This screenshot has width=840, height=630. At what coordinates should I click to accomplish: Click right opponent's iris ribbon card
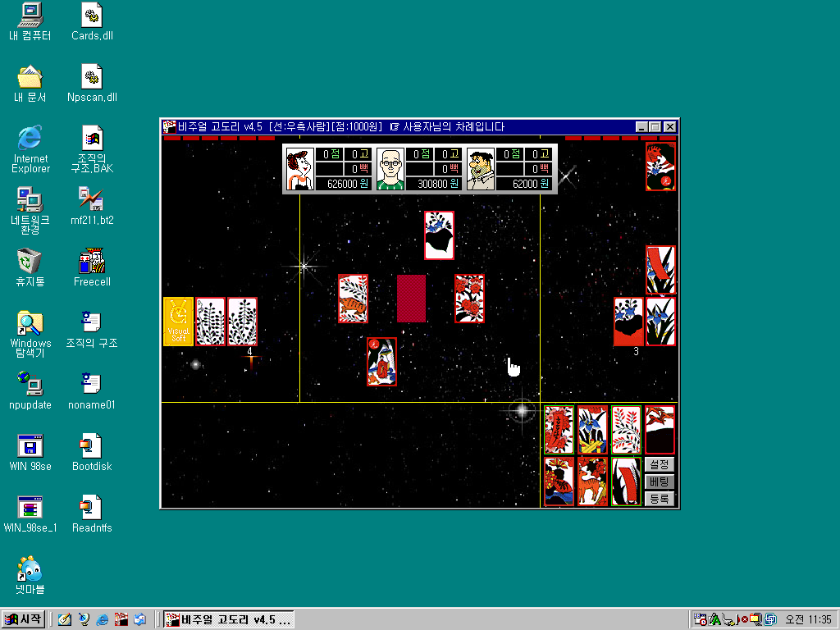(660, 270)
